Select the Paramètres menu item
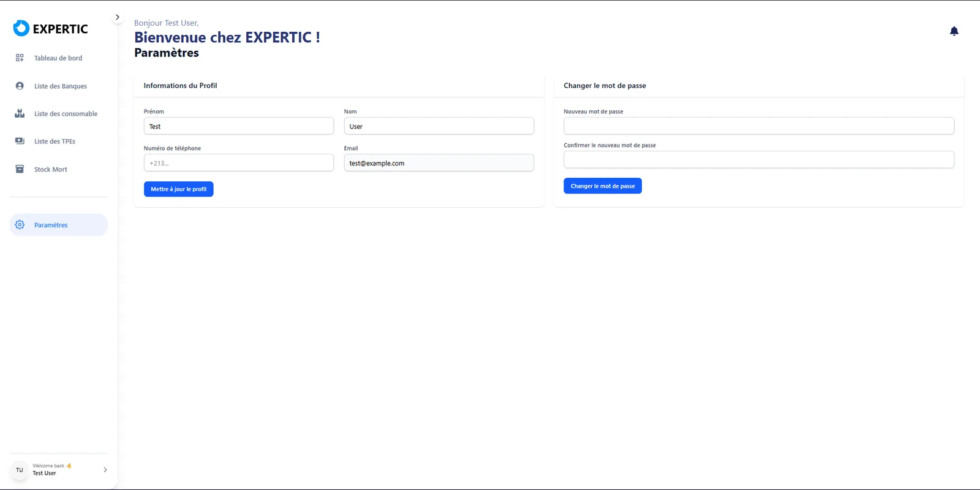The image size is (980, 490). (59, 225)
